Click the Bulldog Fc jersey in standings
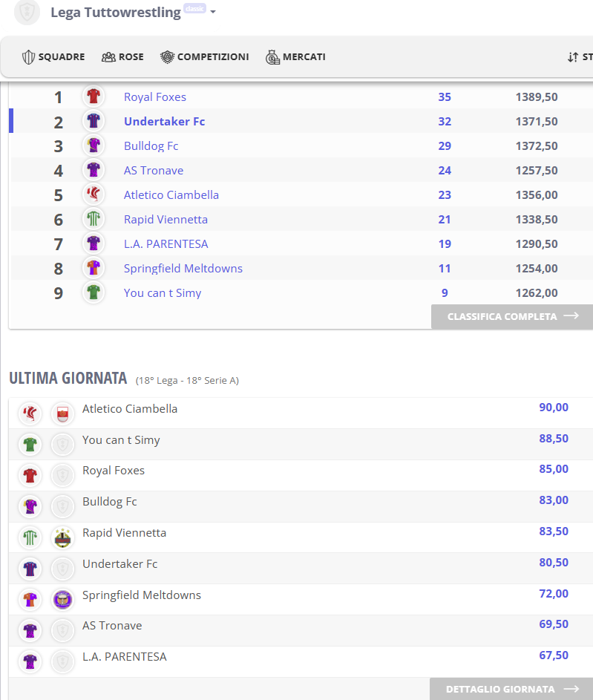Screen dimensions: 593x700 click(94, 145)
